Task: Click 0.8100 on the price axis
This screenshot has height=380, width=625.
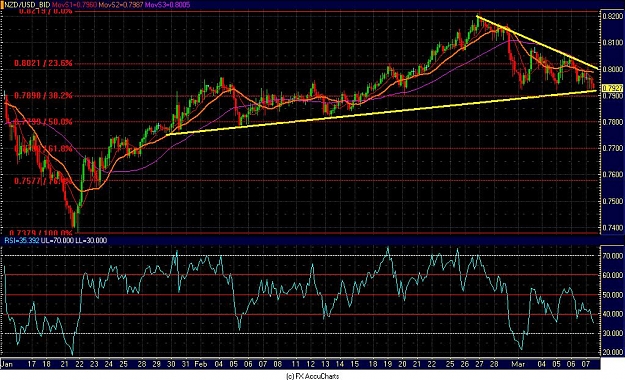Action: click(613, 42)
